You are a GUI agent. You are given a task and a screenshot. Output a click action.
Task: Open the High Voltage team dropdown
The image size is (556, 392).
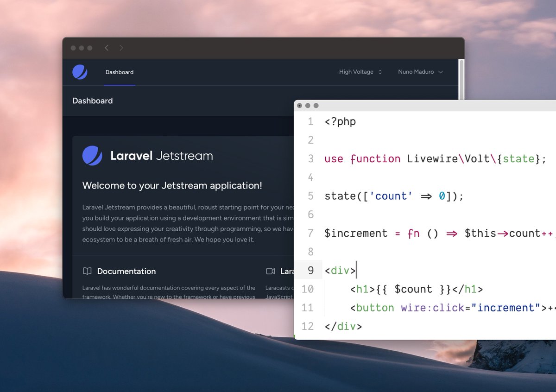point(360,72)
